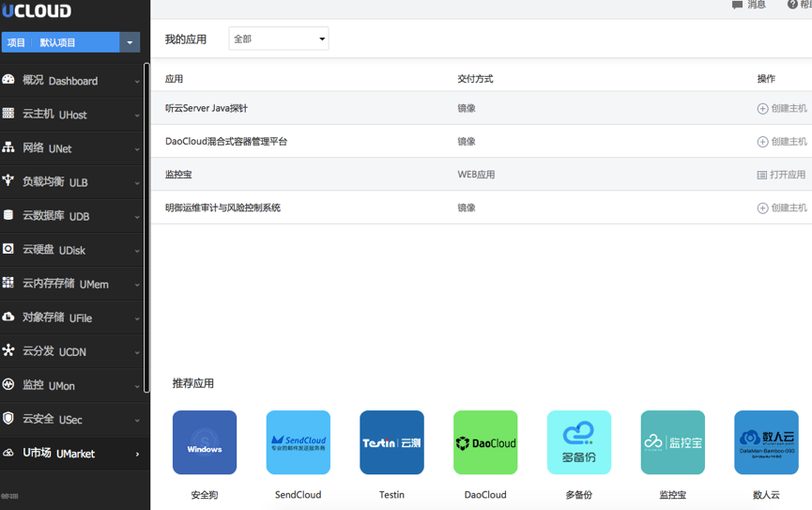Click the UMon monitoring icon
Image resolution: width=812 pixels, height=510 pixels.
8,384
